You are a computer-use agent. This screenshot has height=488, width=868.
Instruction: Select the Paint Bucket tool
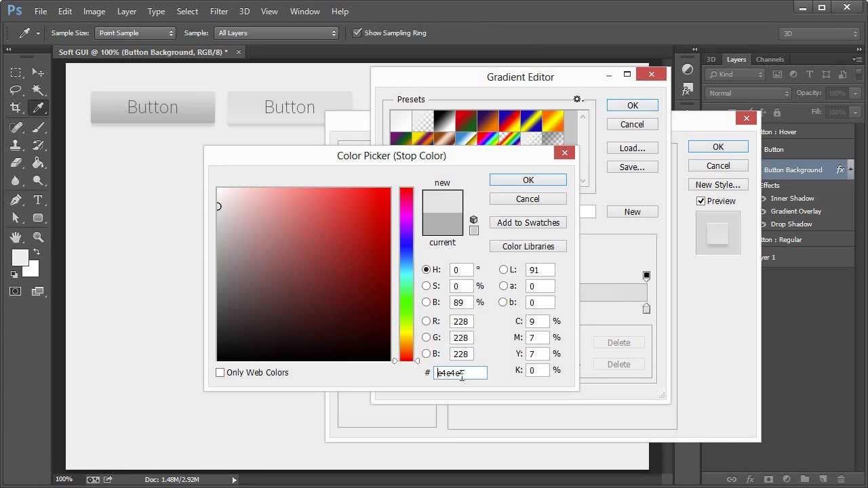click(38, 163)
